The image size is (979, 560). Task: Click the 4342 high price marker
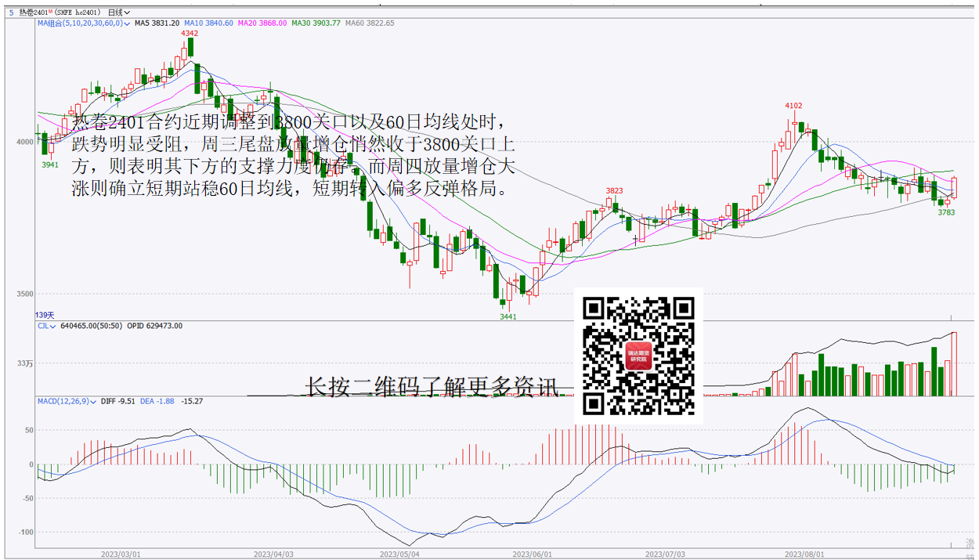tap(190, 34)
